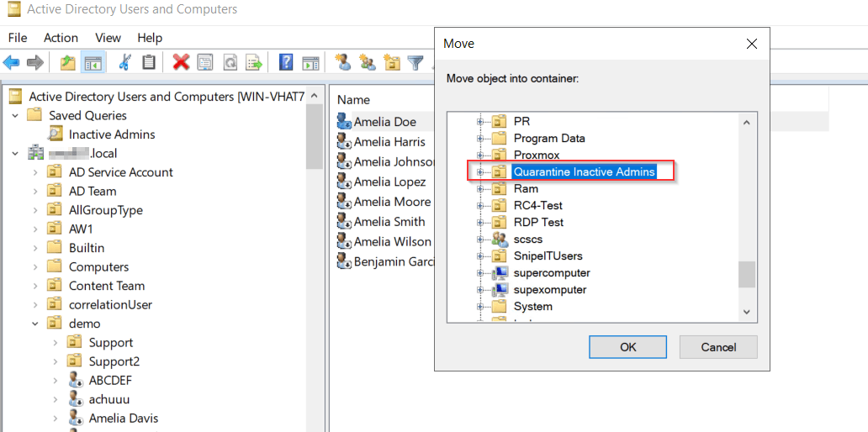Select the Computers container
The width and height of the screenshot is (868, 432).
coord(98,266)
